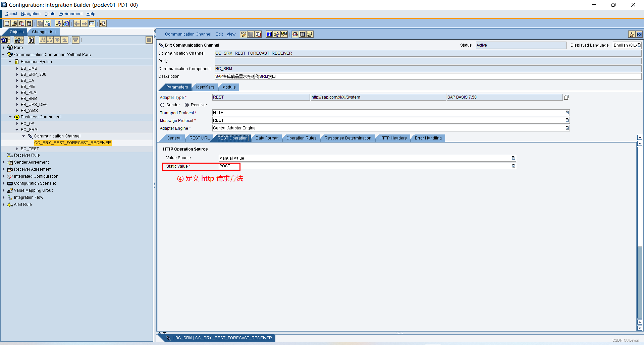Switch to the Data Format tab

click(x=267, y=138)
